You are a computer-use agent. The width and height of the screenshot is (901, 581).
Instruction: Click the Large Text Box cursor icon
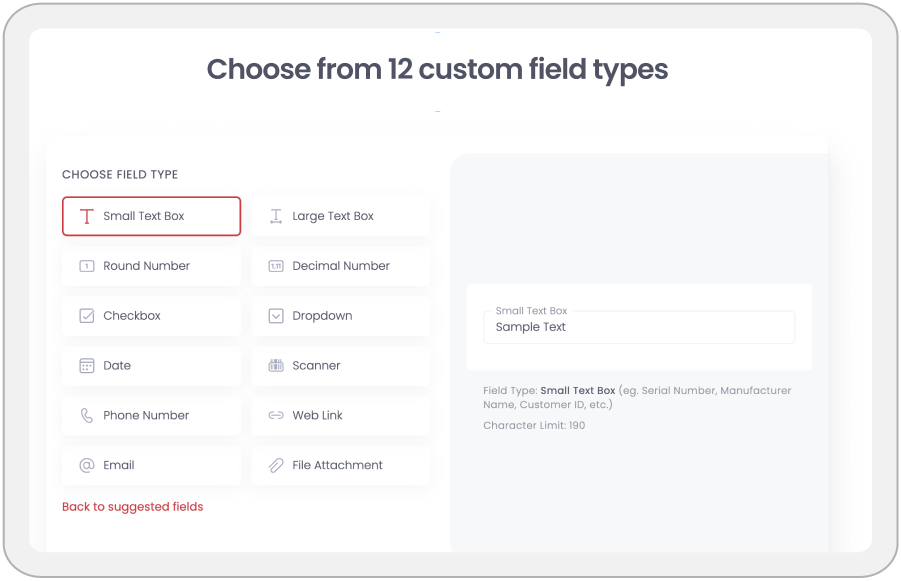(276, 216)
